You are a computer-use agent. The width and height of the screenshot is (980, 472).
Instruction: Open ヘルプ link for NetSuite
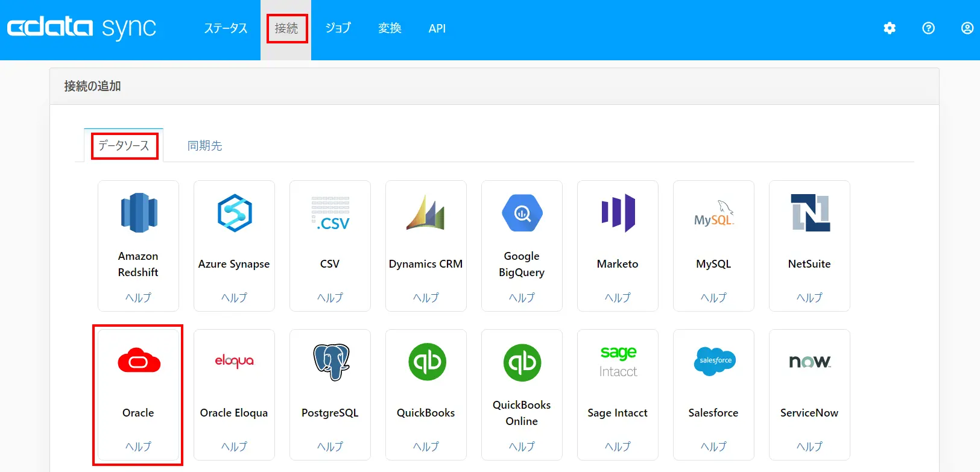click(809, 298)
